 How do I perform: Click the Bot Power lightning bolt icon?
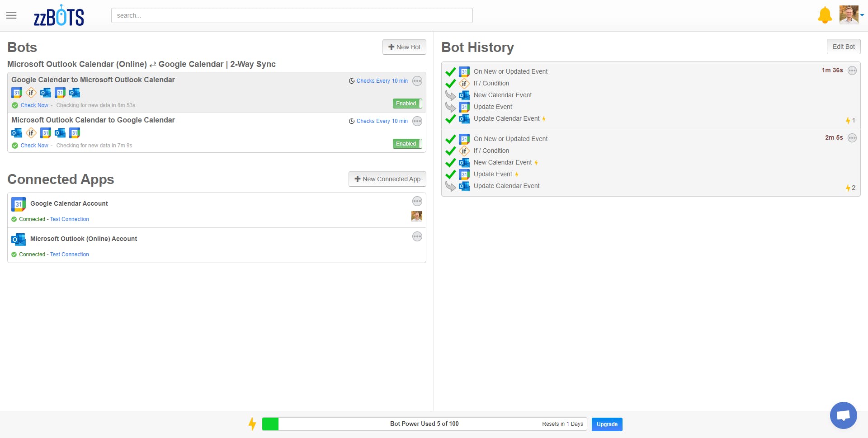tap(252, 424)
